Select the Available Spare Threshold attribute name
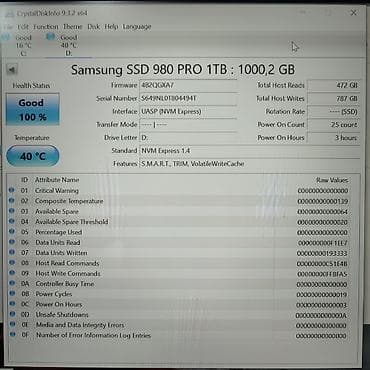Screen dimensions: 370x370 click(x=72, y=222)
